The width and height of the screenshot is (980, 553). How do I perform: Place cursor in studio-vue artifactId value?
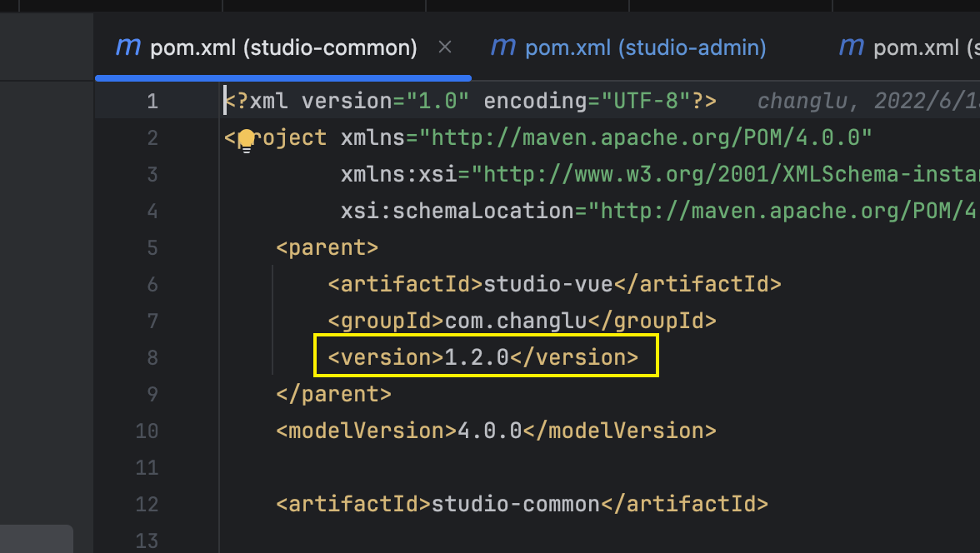[x=548, y=284]
